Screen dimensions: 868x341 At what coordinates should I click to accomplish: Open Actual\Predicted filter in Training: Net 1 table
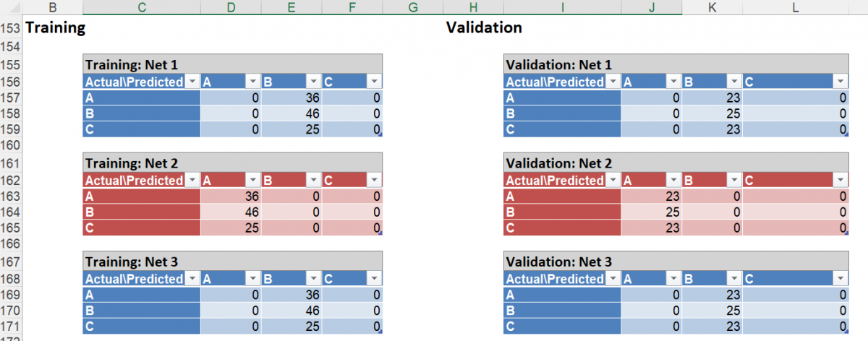click(192, 82)
